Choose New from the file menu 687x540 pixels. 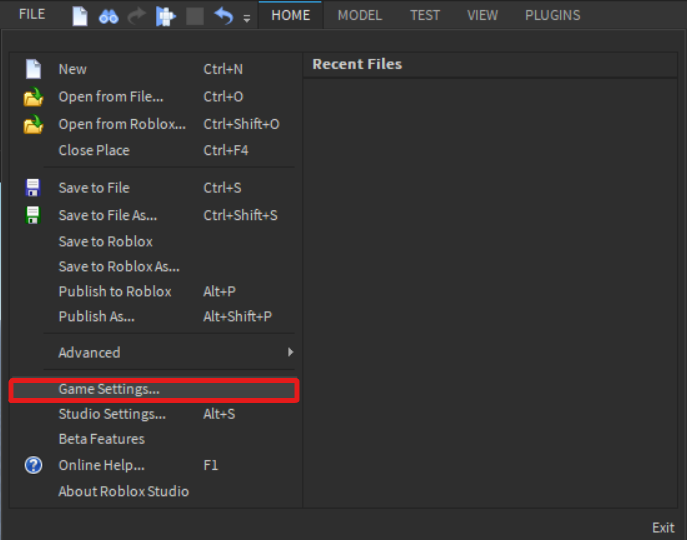pos(154,69)
